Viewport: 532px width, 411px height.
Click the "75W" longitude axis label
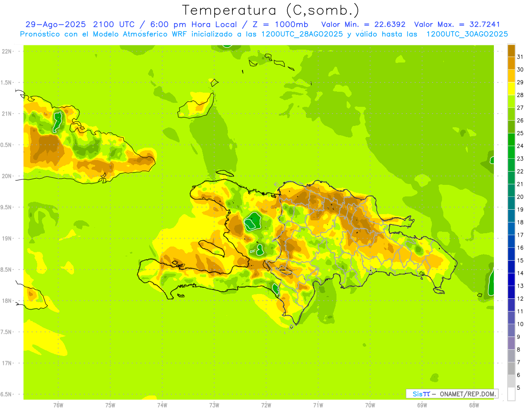[110, 405]
